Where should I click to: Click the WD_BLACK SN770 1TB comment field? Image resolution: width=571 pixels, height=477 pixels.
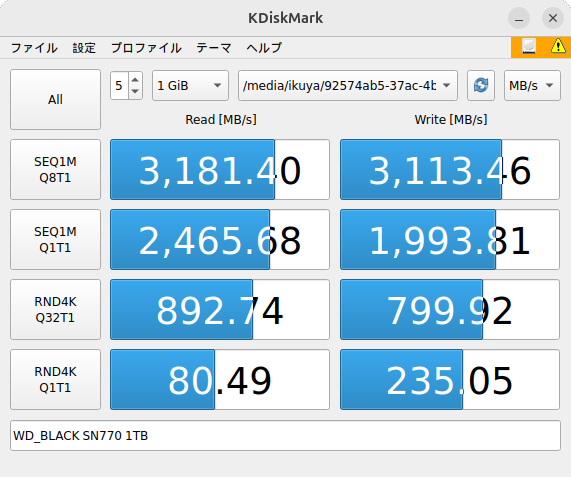[286, 435]
